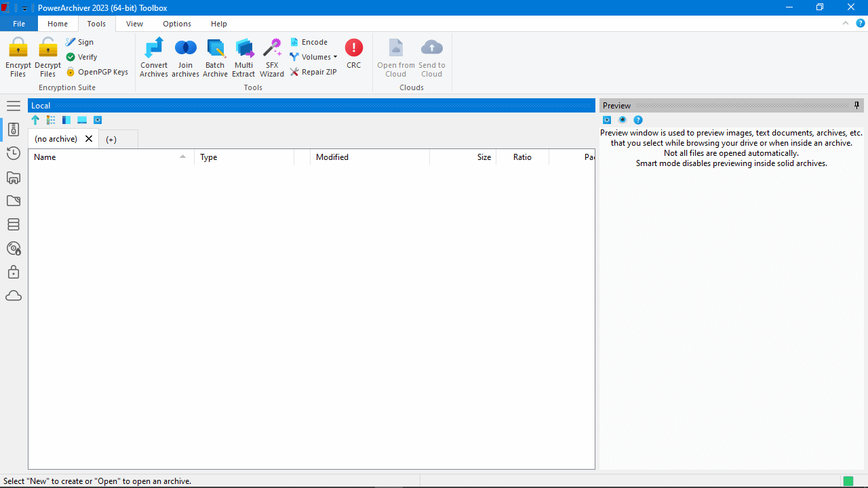Viewport: 868px width, 488px height.
Task: Sort by the Type column header
Action: tap(244, 157)
